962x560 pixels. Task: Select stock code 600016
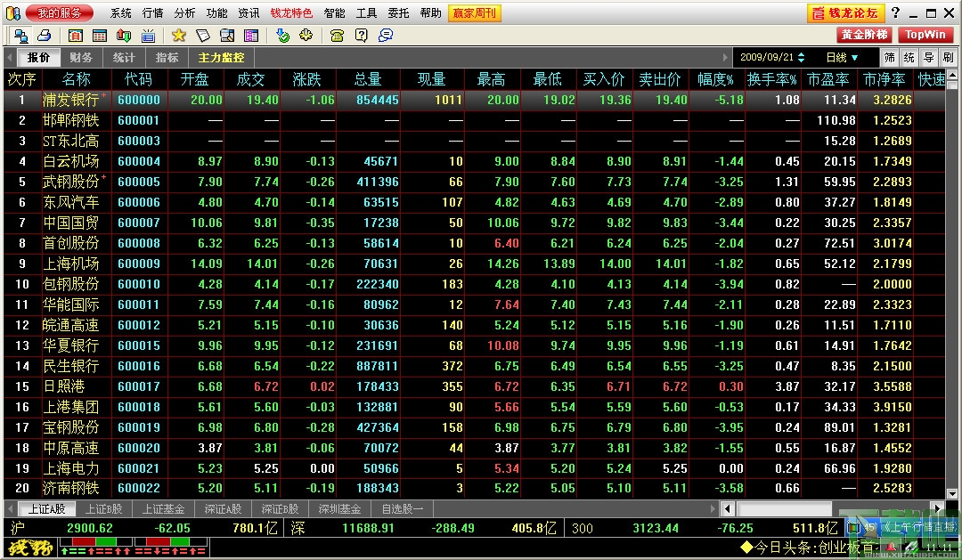(139, 366)
